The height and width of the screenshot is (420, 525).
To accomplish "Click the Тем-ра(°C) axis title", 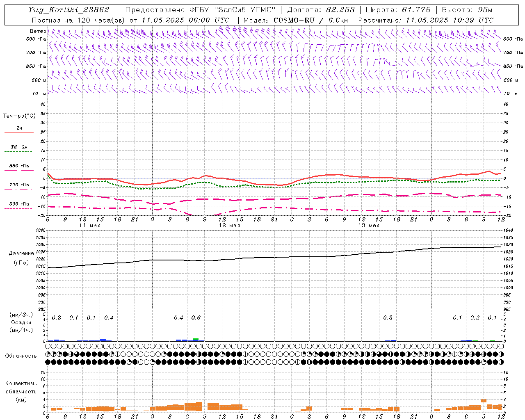I will coord(19,116).
